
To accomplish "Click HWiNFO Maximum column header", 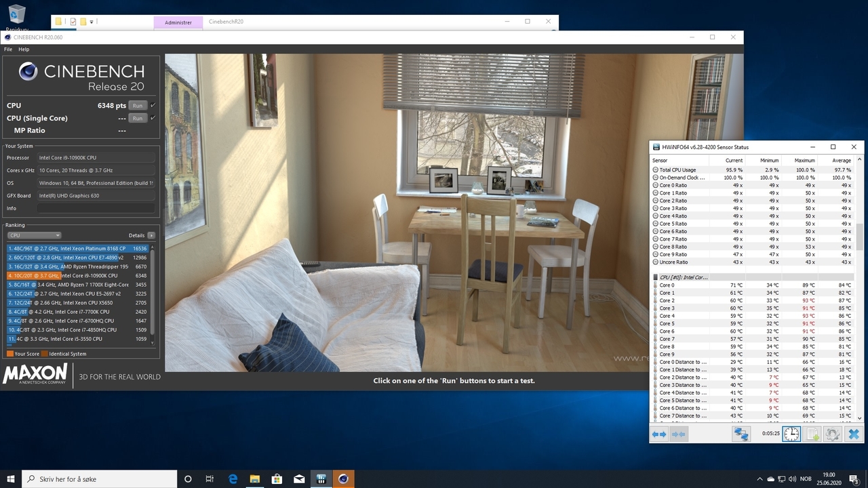I will click(800, 161).
